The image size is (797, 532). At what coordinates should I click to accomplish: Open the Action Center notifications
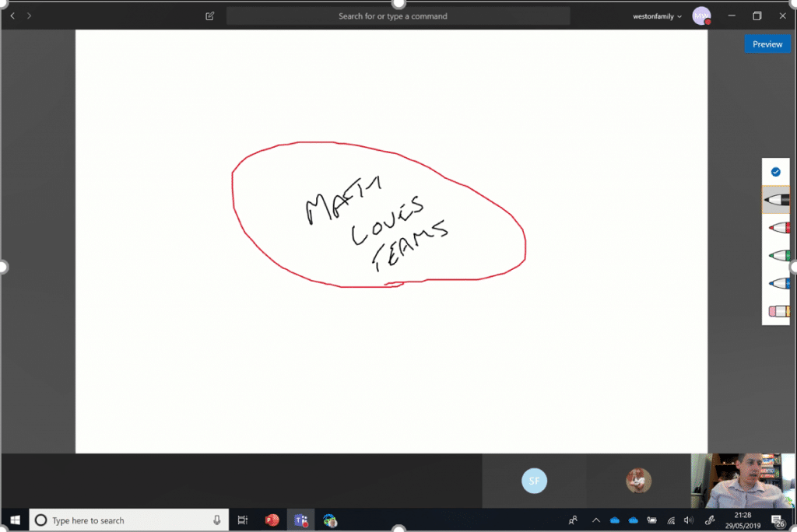coord(777,520)
